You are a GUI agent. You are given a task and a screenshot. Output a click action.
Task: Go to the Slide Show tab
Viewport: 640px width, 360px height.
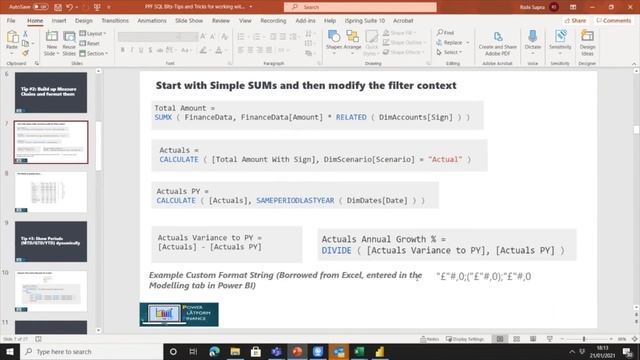coord(189,20)
